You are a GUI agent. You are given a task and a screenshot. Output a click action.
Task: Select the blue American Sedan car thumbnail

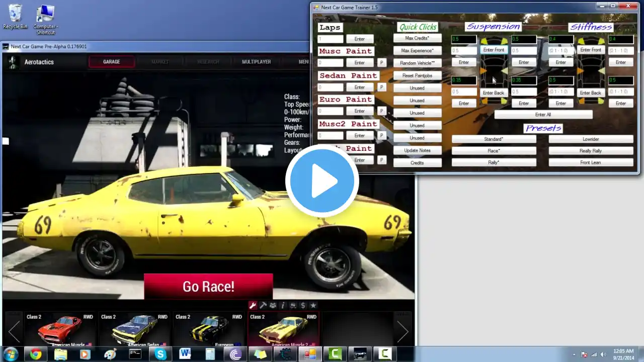[x=134, y=330]
